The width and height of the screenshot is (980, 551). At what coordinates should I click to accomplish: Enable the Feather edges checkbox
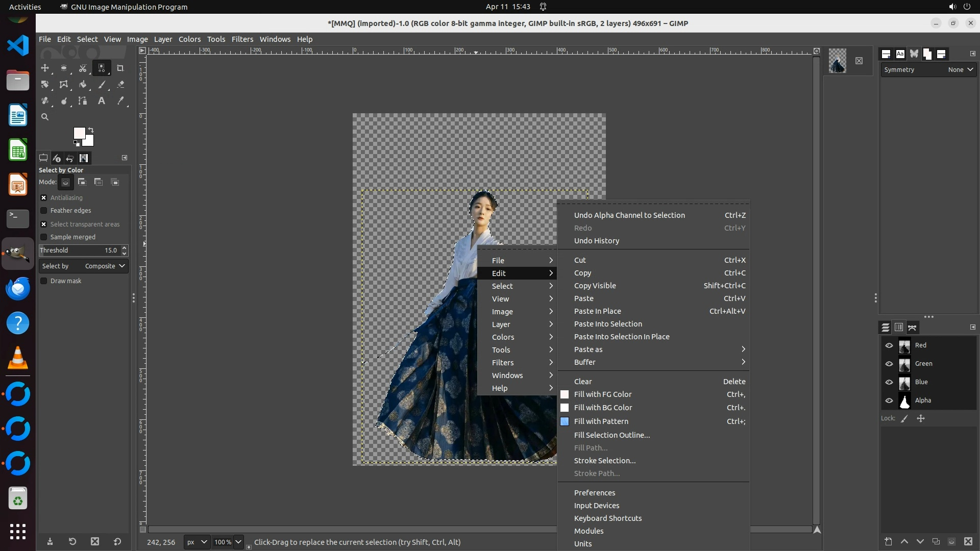pyautogui.click(x=44, y=211)
